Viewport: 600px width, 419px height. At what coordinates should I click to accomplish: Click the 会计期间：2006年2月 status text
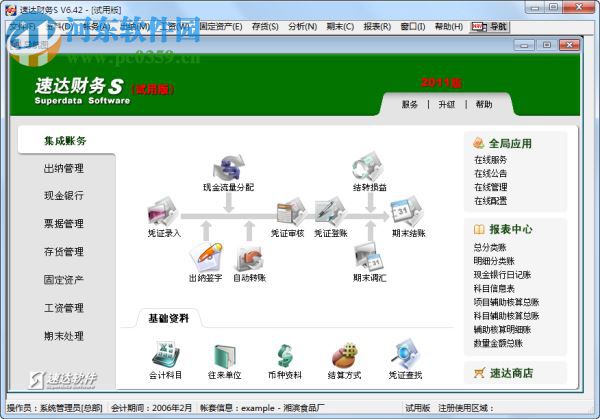click(152, 408)
